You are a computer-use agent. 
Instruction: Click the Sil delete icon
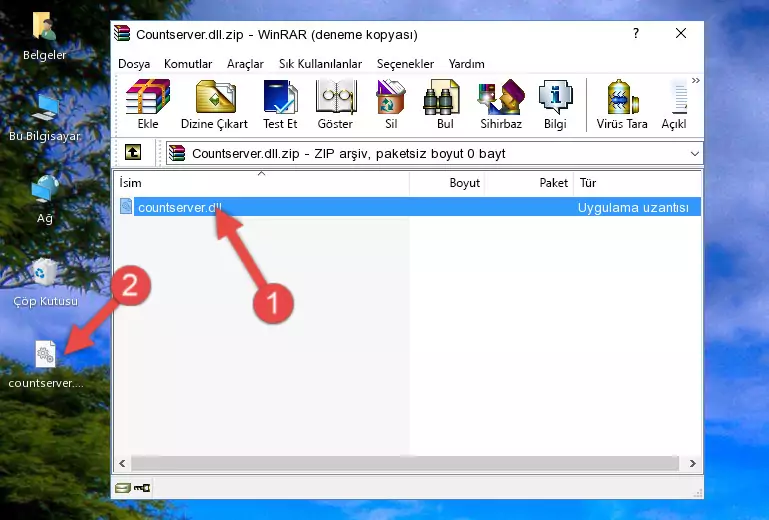click(x=391, y=104)
